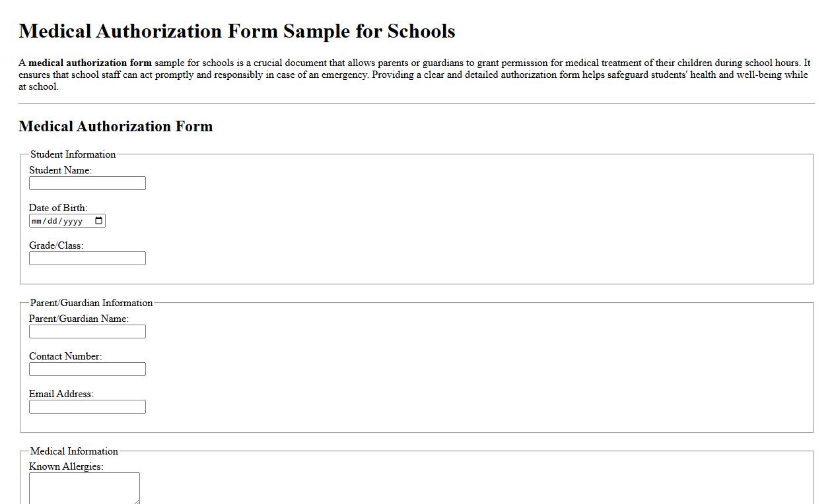Click inside the Student Name input field
834x504 pixels.
[x=87, y=183]
